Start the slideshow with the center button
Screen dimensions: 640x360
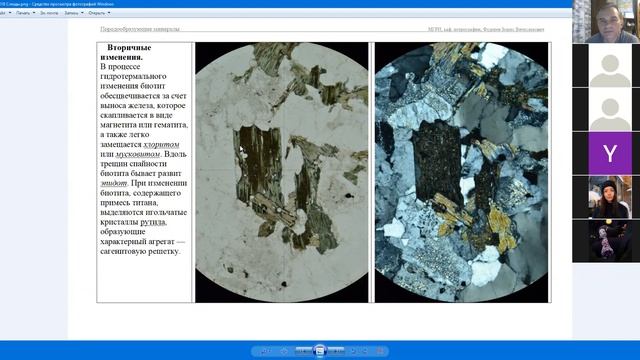pyautogui.click(x=320, y=351)
